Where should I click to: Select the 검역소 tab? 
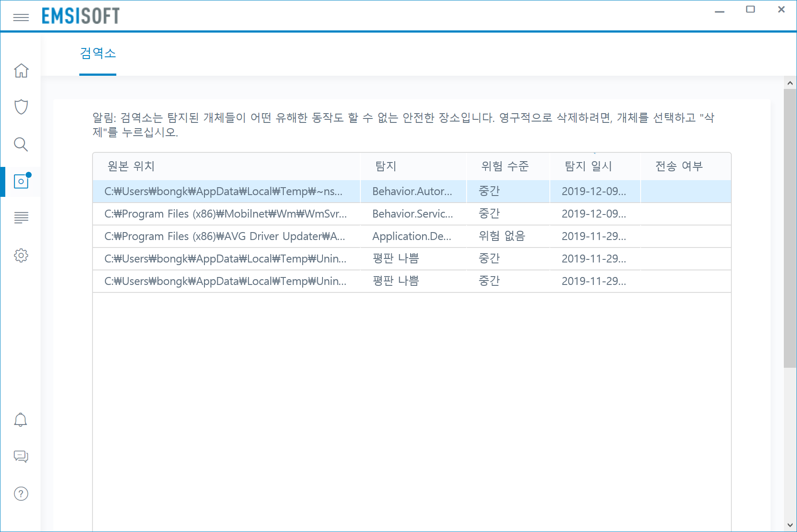coord(98,53)
